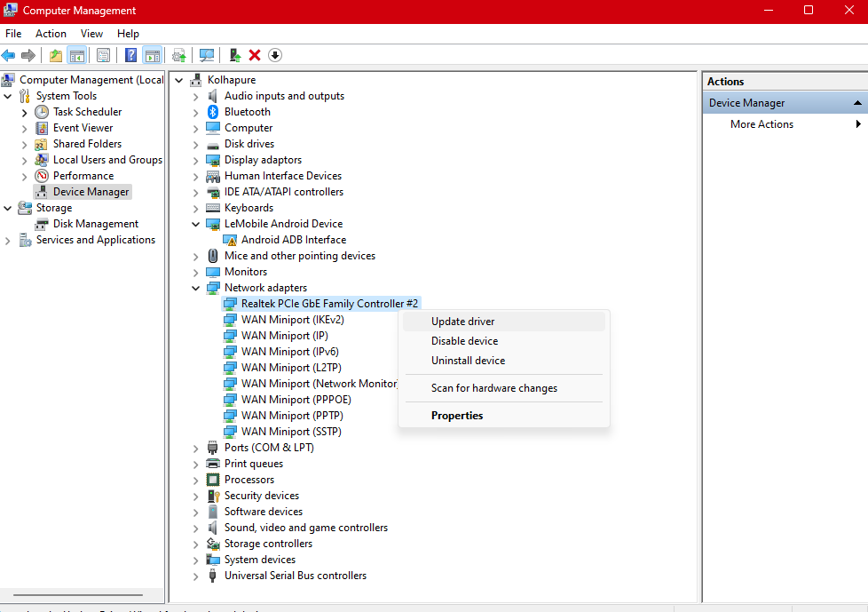This screenshot has height=612, width=868.
Task: Select Task Scheduler clock icon
Action: [x=42, y=112]
